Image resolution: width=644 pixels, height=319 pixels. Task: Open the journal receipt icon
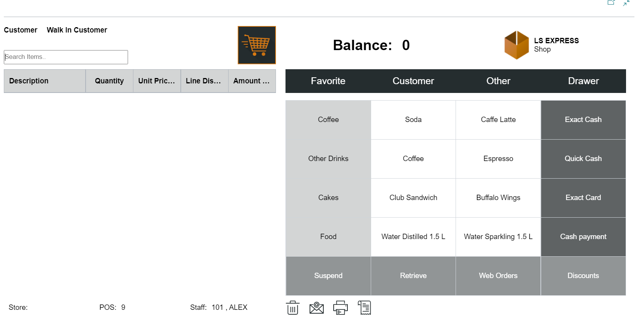[364, 307]
